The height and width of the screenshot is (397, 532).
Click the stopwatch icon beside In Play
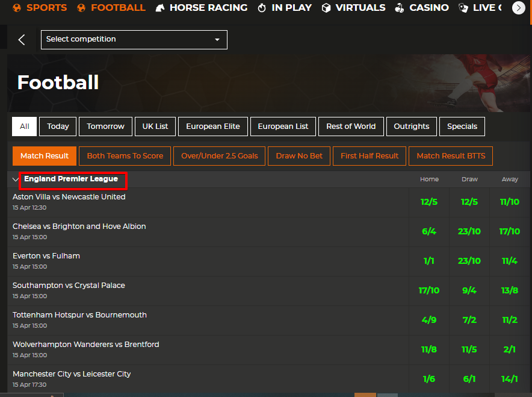coord(262,8)
